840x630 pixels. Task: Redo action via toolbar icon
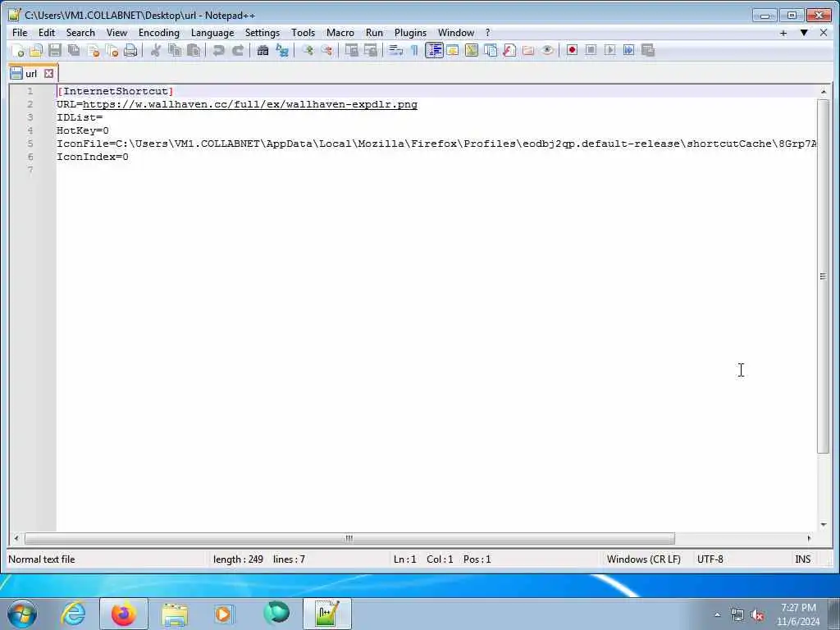pos(238,50)
